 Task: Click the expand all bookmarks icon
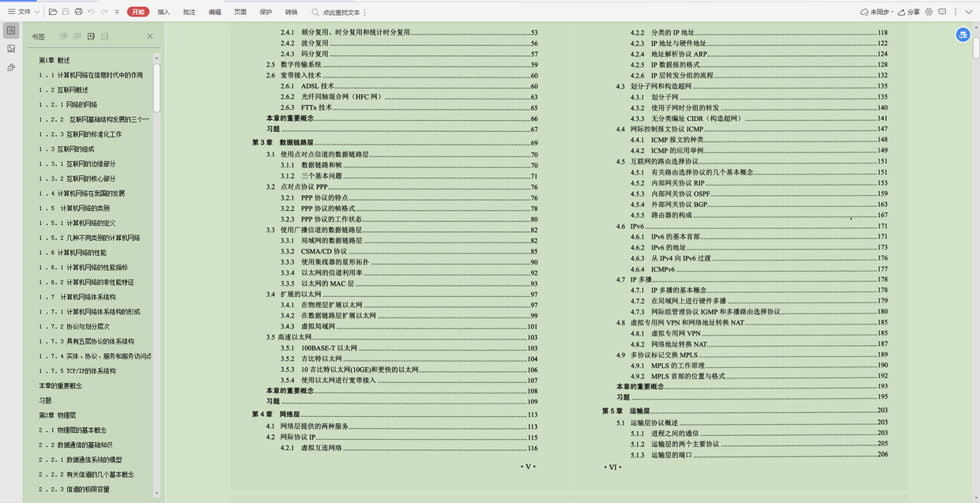(64, 36)
